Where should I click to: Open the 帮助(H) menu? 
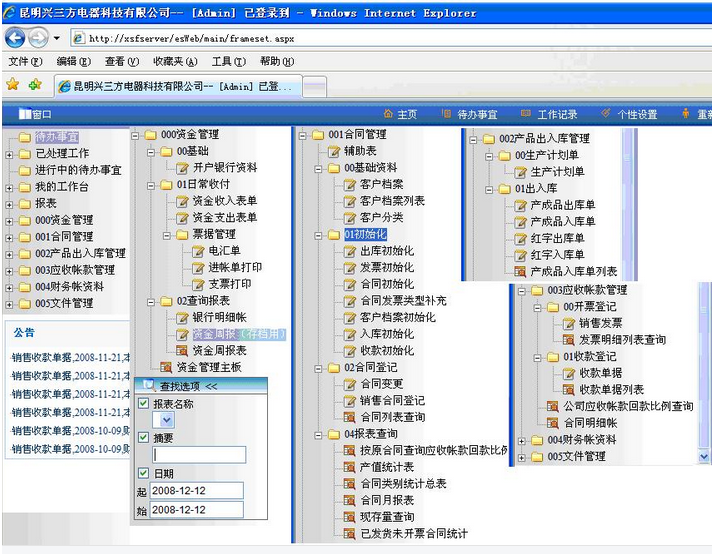click(277, 61)
